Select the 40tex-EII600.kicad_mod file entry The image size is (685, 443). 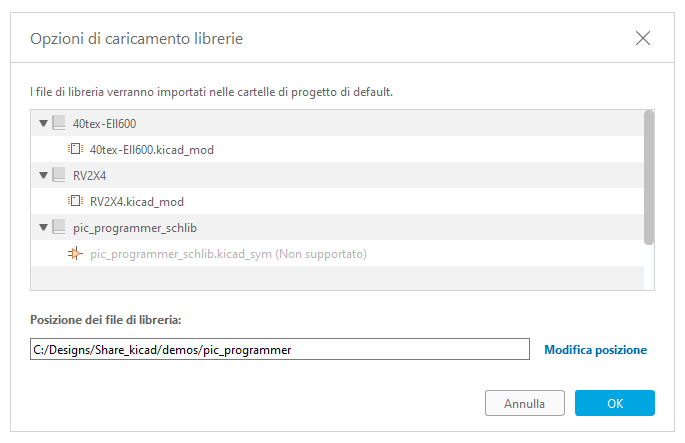pos(151,150)
